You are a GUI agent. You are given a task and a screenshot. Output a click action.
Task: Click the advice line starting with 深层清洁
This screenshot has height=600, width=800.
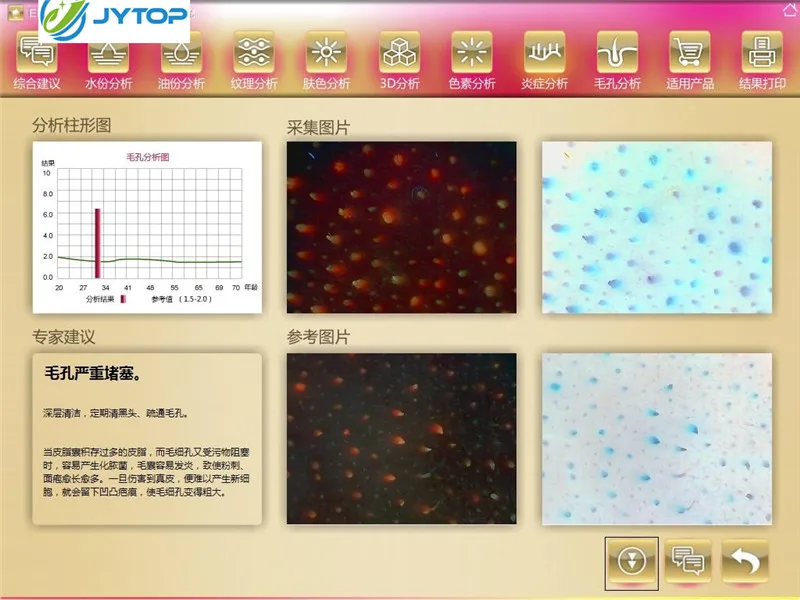click(x=116, y=413)
